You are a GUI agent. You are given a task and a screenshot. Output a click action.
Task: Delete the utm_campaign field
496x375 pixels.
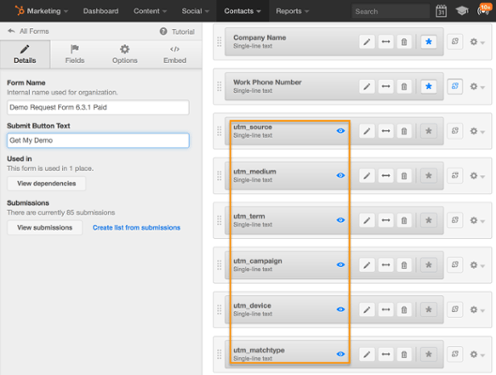click(x=404, y=265)
